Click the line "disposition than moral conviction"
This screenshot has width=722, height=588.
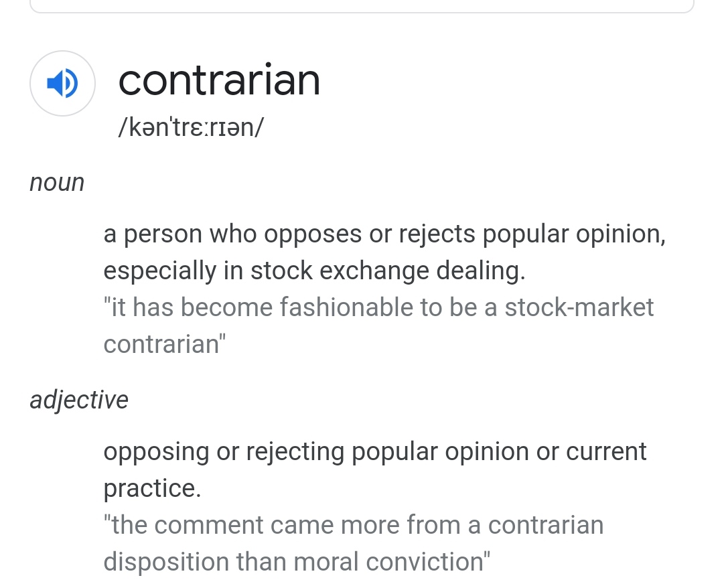297,562
